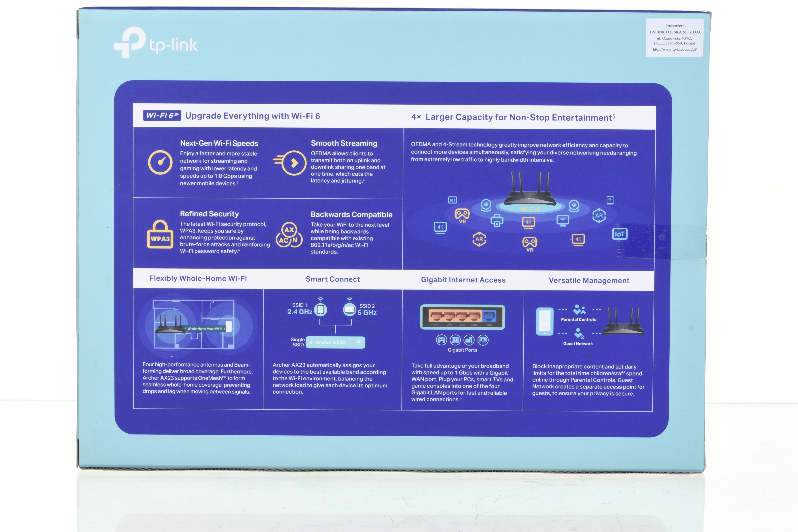Screen dimensions: 798x532
Task: Click the tp-link logo
Action: pyautogui.click(x=156, y=43)
